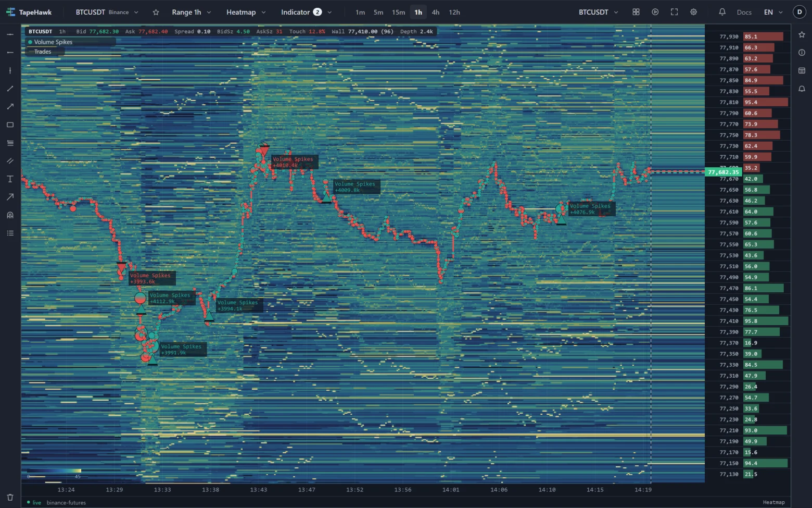Select the horizontal ray drawing tool
The image size is (812, 508).
[10, 53]
